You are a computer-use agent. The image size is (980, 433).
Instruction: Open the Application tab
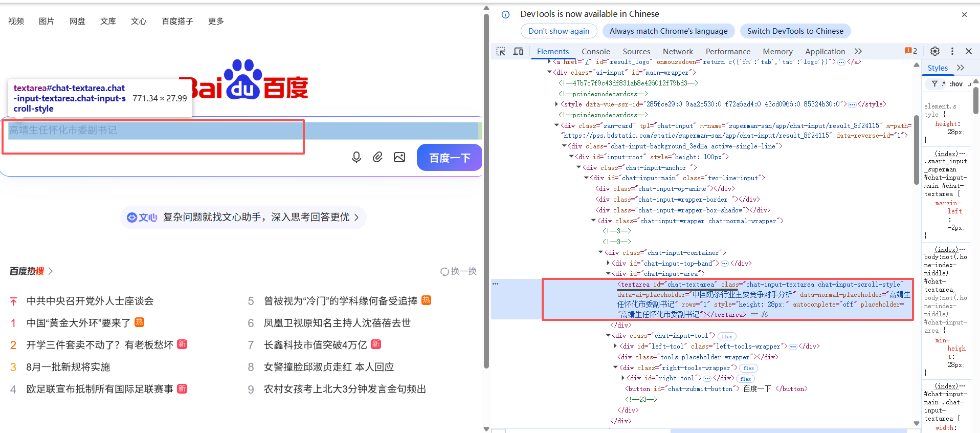click(825, 51)
